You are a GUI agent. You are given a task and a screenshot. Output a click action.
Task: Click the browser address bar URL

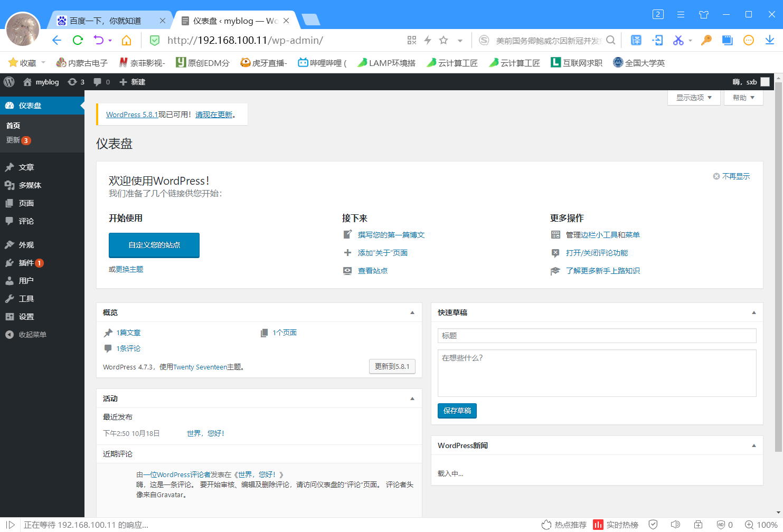245,40
